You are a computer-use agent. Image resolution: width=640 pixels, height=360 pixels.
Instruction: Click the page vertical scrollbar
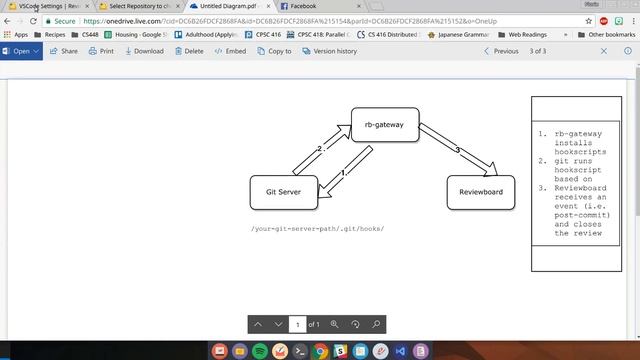[x=637, y=141]
